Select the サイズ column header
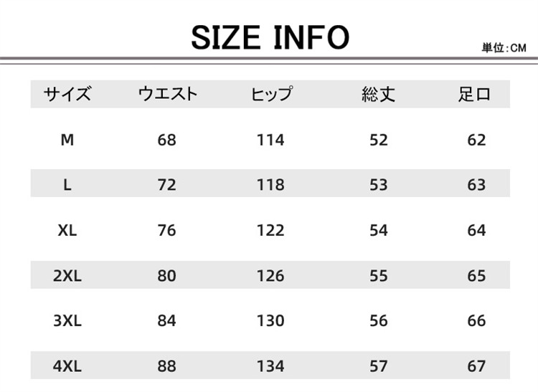This screenshot has height=392, width=538. coord(67,94)
